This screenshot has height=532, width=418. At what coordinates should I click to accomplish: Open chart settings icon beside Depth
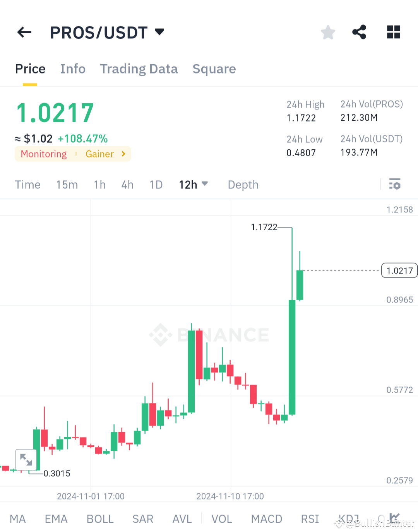point(395,185)
